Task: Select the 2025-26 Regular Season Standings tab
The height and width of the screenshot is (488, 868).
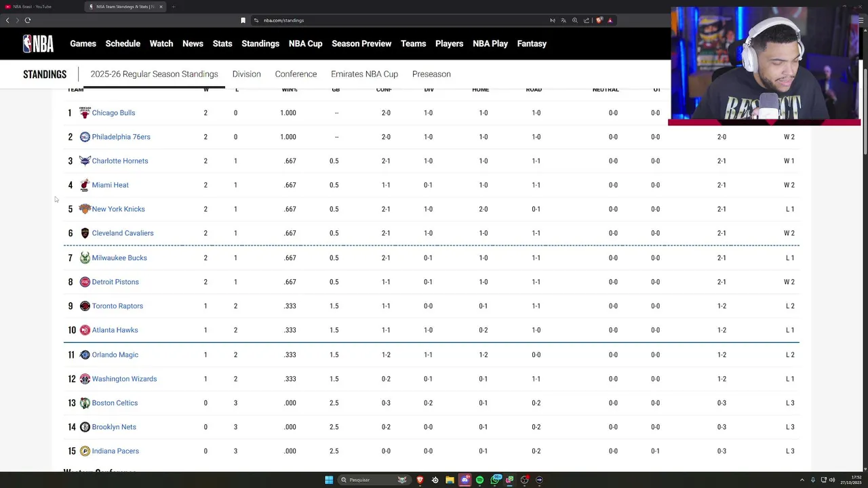Action: click(155, 74)
